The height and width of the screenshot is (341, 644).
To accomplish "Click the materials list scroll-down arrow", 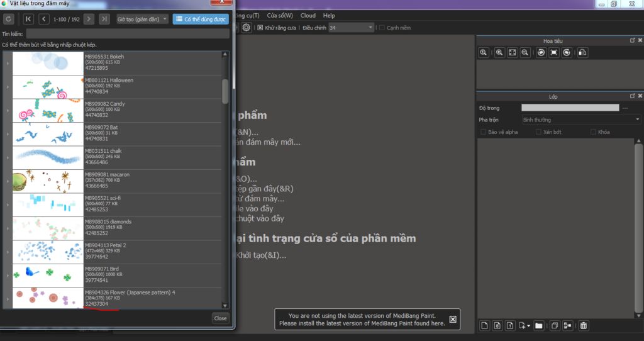I will click(225, 305).
